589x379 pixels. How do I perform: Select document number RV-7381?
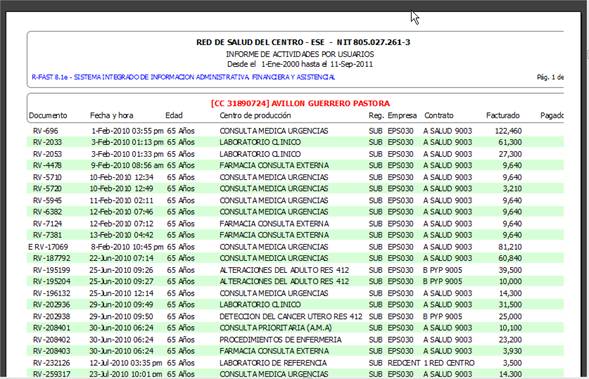click(x=47, y=235)
